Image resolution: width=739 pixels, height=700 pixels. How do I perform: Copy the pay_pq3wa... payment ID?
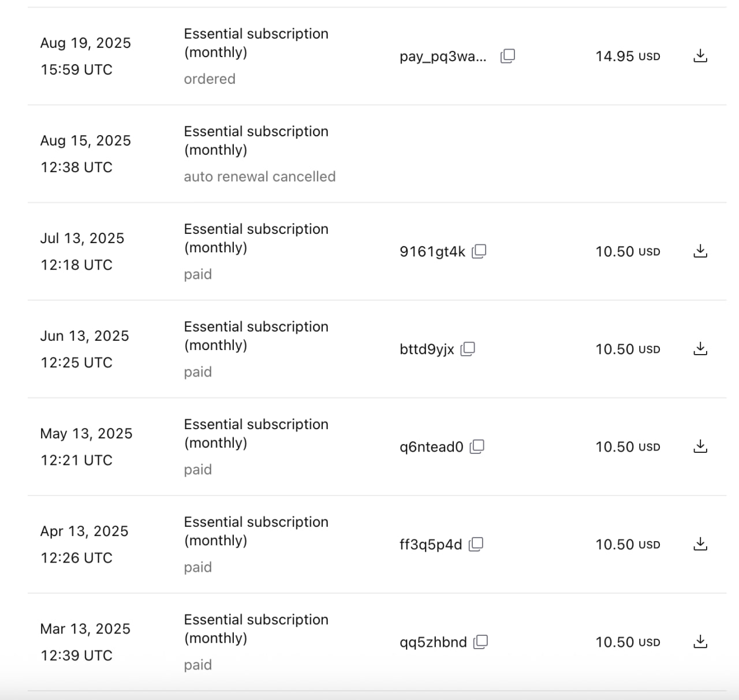tap(507, 56)
